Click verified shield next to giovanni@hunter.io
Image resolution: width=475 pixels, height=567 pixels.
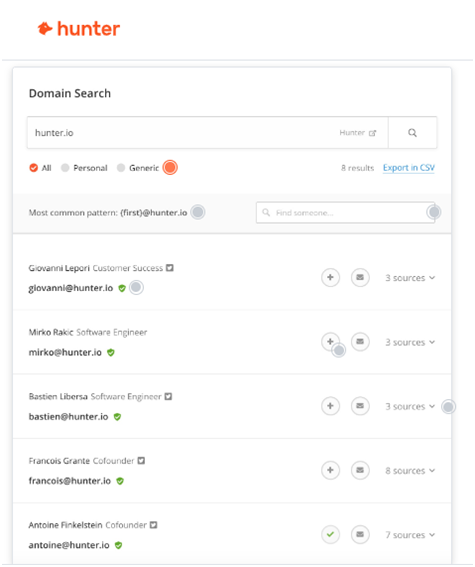coord(122,288)
